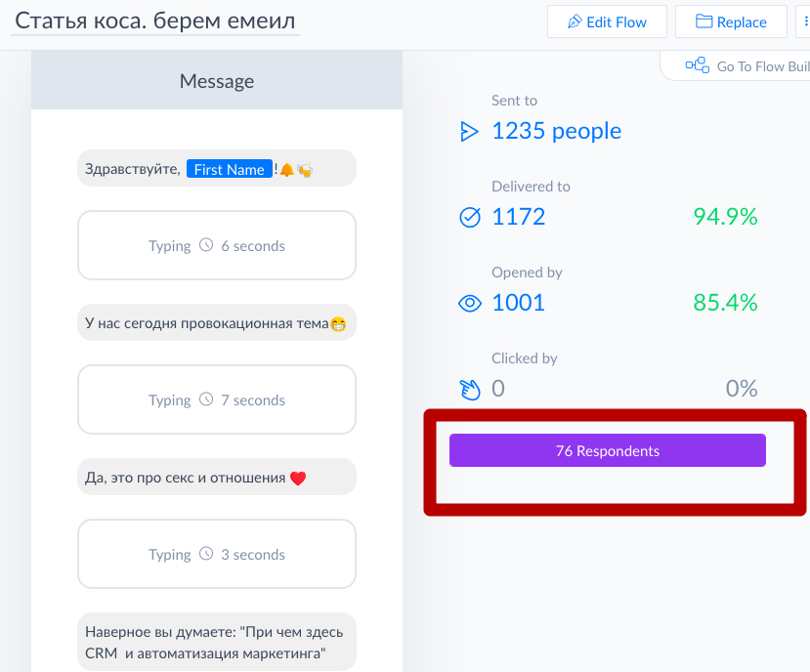The width and height of the screenshot is (810, 672).
Task: Click the Replace folder icon
Action: click(703, 21)
